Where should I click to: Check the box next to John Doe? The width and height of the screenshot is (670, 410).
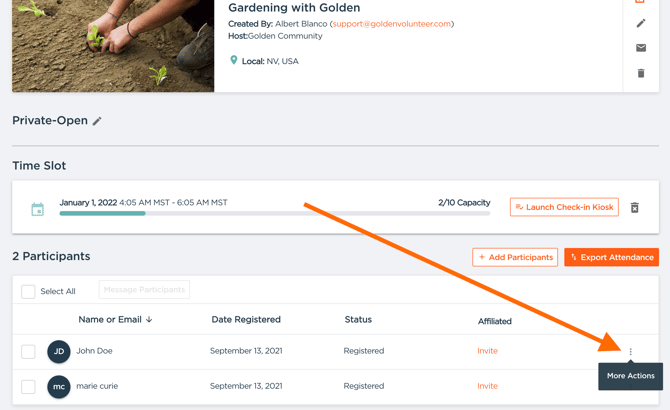28,351
